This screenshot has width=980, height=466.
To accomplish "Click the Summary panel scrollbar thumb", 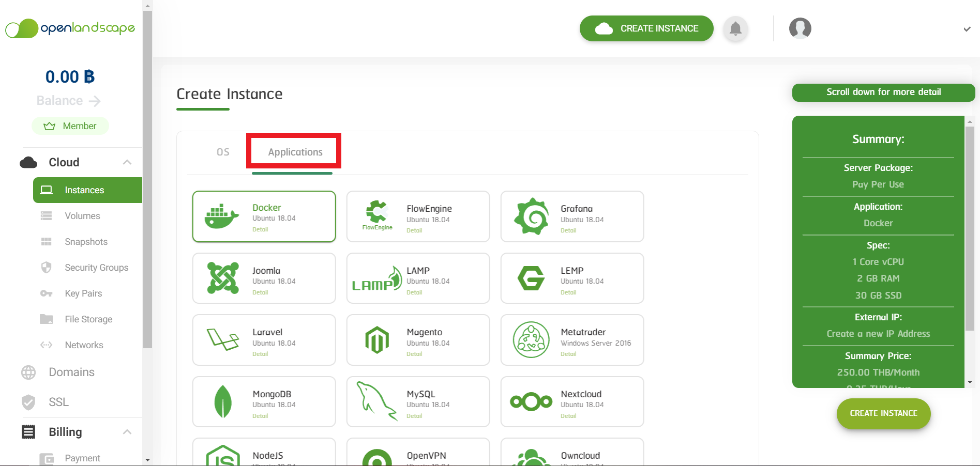I will click(x=970, y=228).
